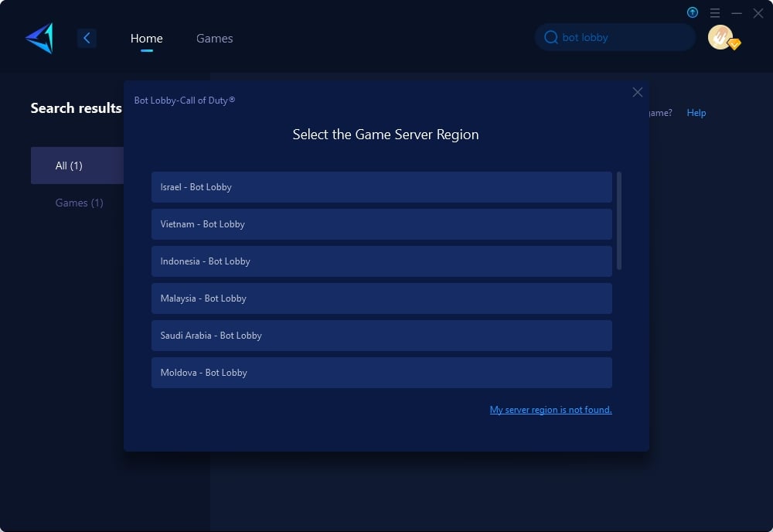Choose Vietnam - Bot Lobby server

pos(382,223)
